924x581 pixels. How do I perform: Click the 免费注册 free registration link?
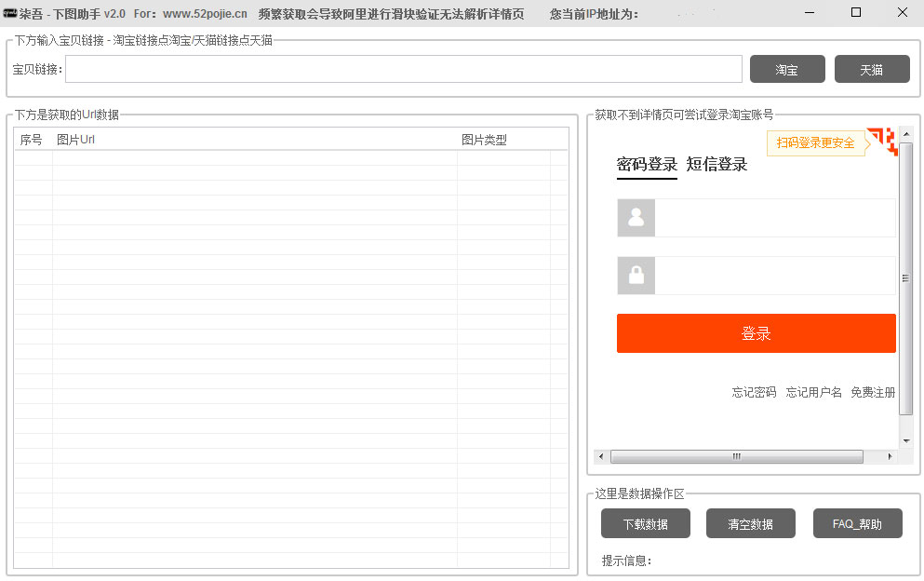pos(873,393)
